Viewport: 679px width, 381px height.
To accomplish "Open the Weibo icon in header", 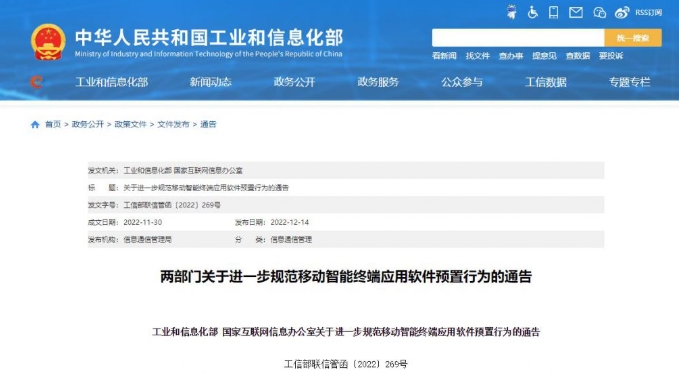I will 622,13.
